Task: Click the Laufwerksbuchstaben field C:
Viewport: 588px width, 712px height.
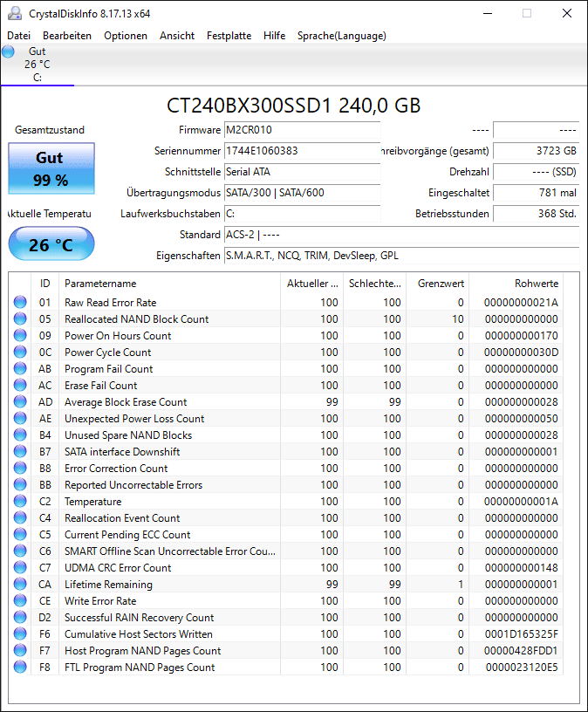Action: pos(302,214)
